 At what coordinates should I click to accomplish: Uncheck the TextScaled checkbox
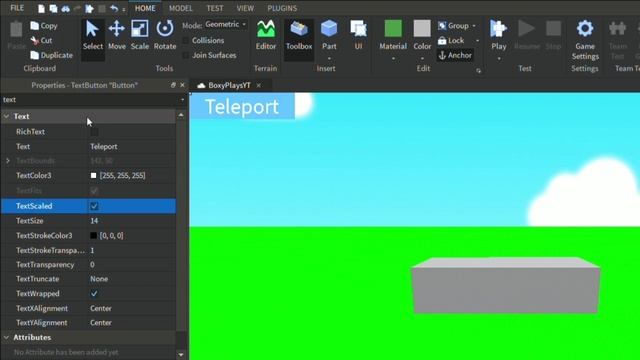pyautogui.click(x=94, y=206)
